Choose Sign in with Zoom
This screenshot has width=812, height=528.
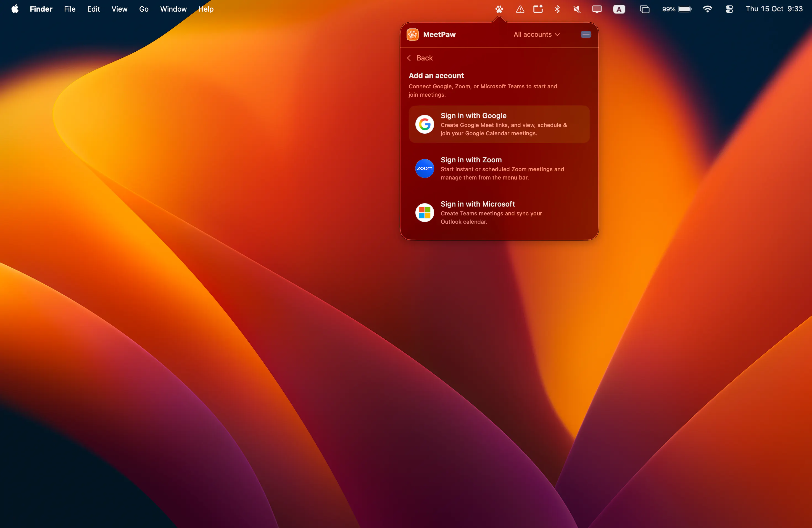click(x=499, y=168)
